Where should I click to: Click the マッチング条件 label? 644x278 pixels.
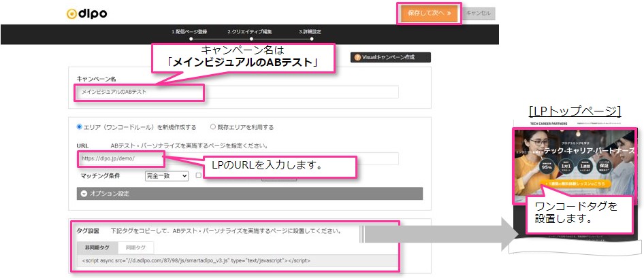(100, 175)
